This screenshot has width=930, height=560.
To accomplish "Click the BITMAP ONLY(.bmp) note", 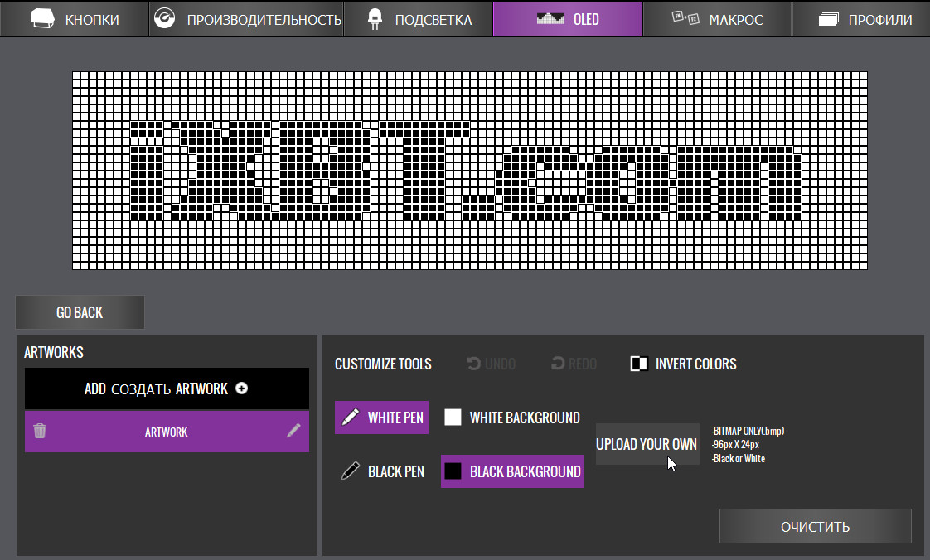I will (x=748, y=431).
